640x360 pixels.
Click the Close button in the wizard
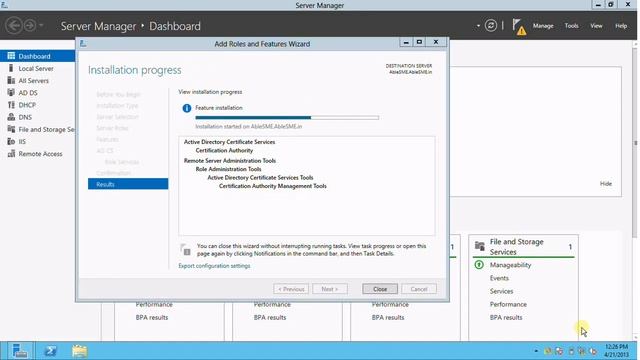[380, 289]
